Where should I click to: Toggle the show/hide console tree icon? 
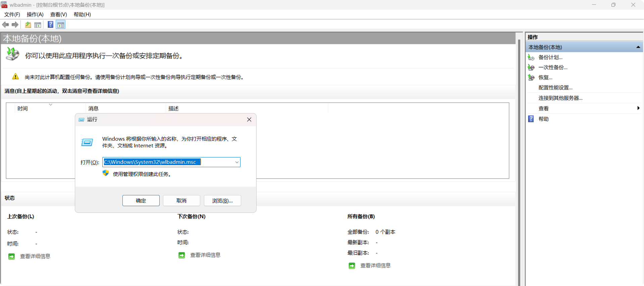[38, 25]
